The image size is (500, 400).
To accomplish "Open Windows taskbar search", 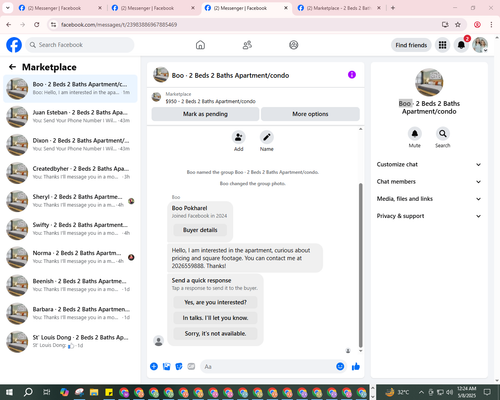I will (x=28, y=392).
